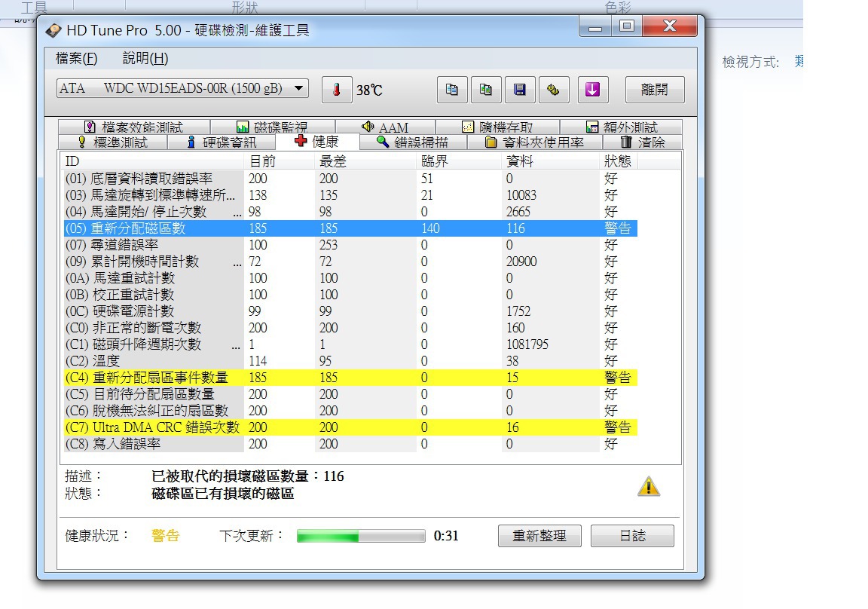Select row (0A) 馬達重試計數

click(x=350, y=278)
